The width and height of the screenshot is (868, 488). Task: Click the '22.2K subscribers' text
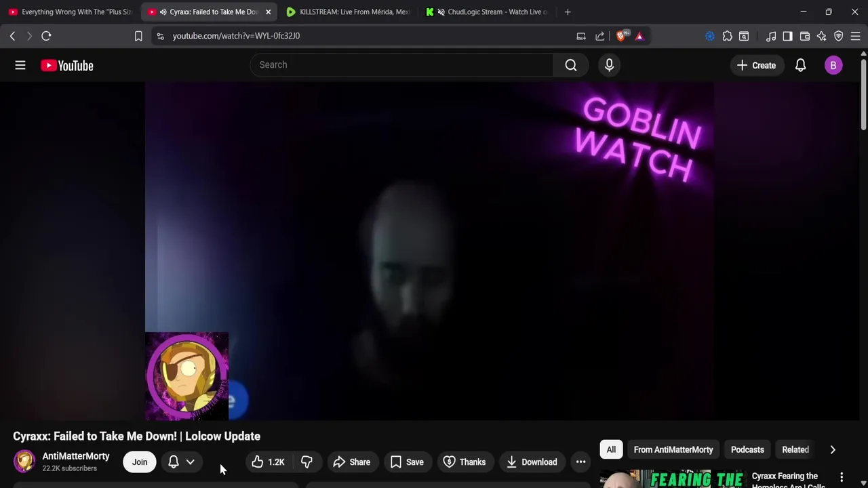[x=70, y=468]
